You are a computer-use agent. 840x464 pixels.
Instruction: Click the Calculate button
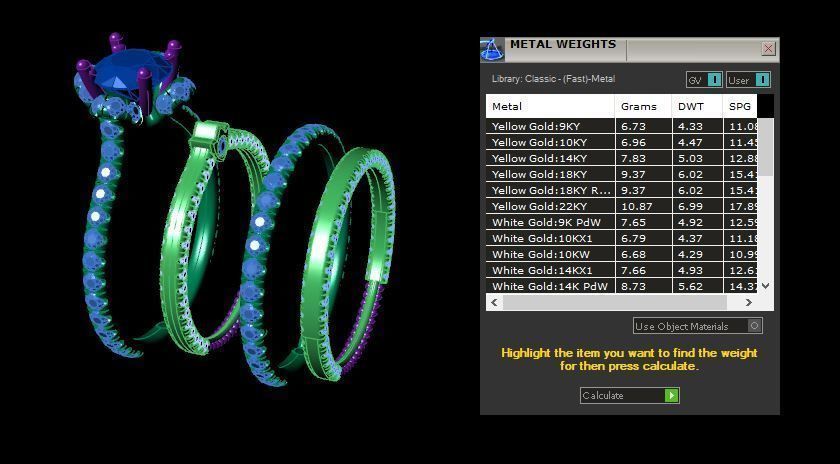point(629,395)
